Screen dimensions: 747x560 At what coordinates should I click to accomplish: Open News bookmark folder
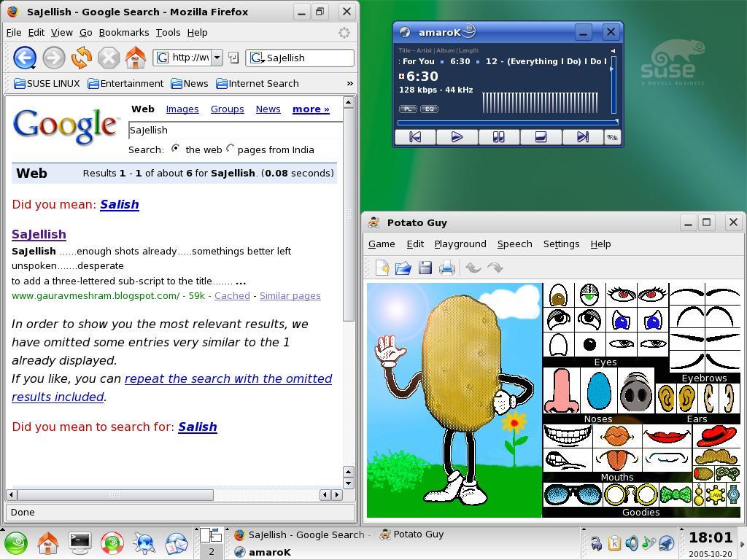click(x=189, y=83)
